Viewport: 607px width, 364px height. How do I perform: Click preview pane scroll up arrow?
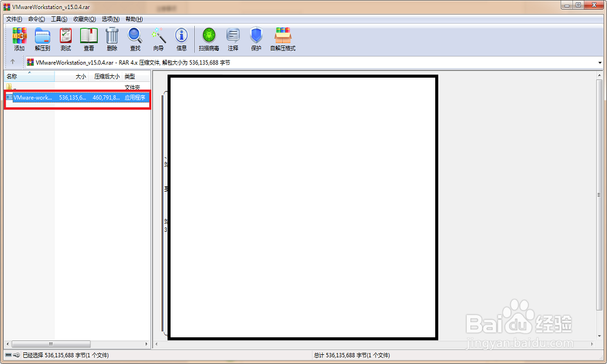[x=599, y=75]
